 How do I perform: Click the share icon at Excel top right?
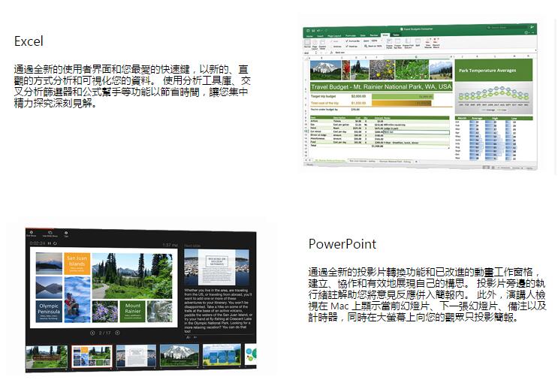coord(532,27)
